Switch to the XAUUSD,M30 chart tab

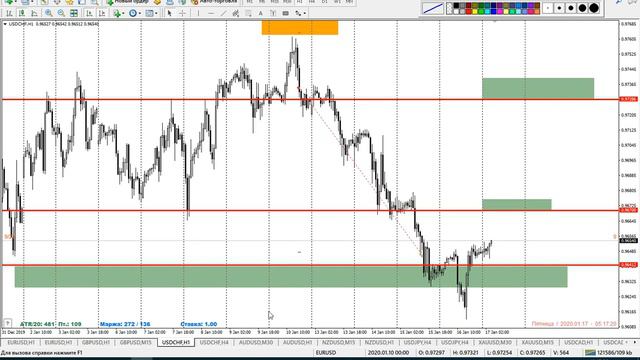coord(495,342)
